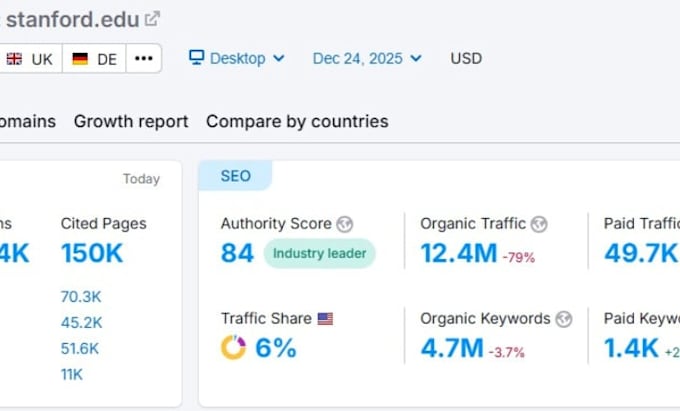Click the 70.3K cited pages value
Screen dimensions: 680x411
tap(81, 297)
